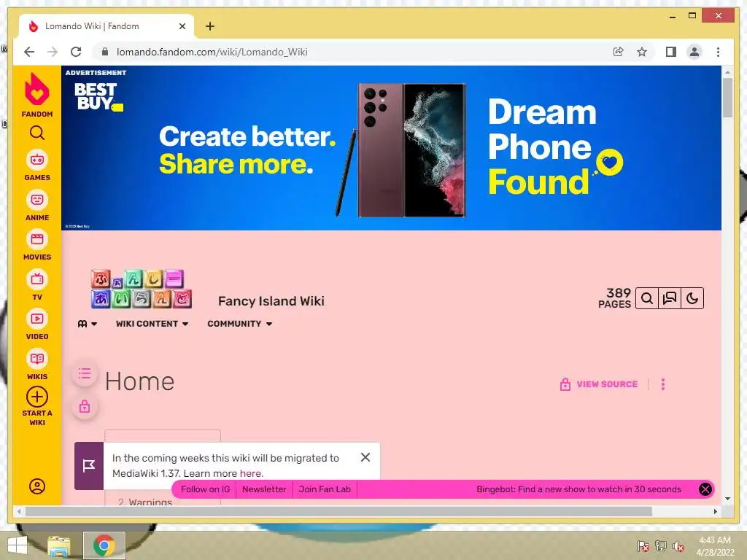The image size is (747, 560).
Task: Reload the page
Action: [76, 52]
